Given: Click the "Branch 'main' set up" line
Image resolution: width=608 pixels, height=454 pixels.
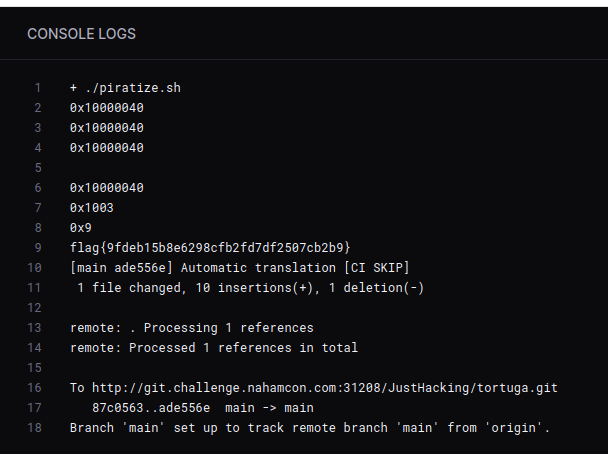Looking at the screenshot, I should (x=310, y=428).
